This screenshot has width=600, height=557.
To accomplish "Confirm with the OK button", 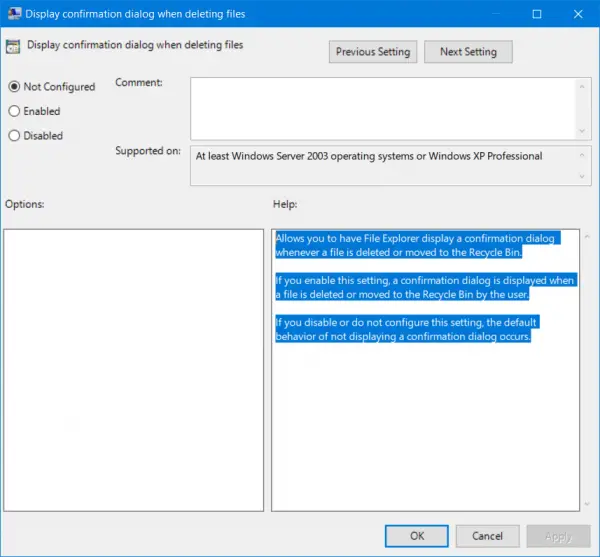I will (x=417, y=536).
